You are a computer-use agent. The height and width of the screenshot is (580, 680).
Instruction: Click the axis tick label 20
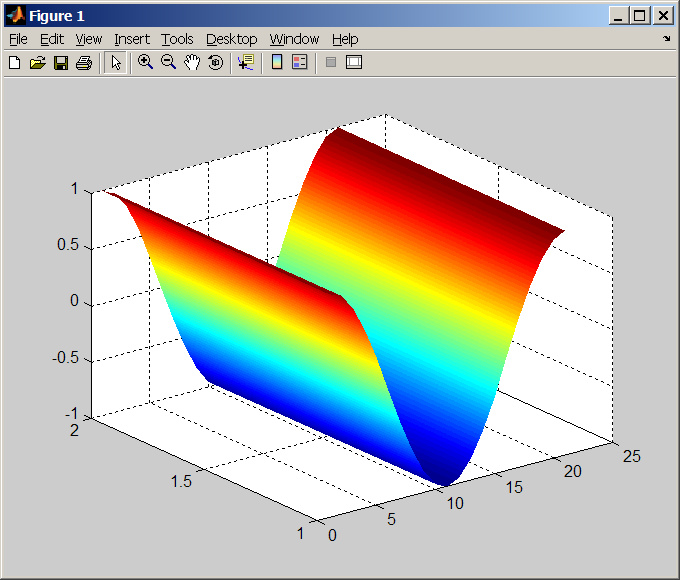tap(572, 471)
